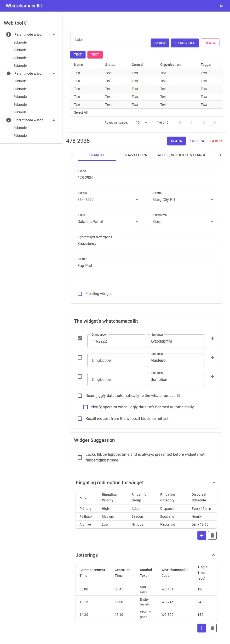Click the WC-245 cell in Jotterings table
This screenshot has height=644, width=230.
(167, 602)
